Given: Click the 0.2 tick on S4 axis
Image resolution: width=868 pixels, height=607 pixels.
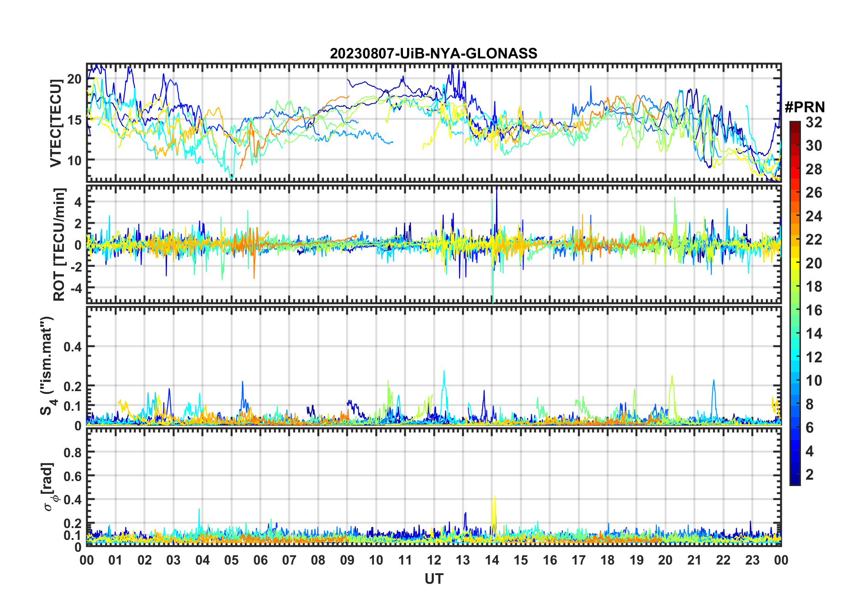Looking at the screenshot, I should (73, 386).
